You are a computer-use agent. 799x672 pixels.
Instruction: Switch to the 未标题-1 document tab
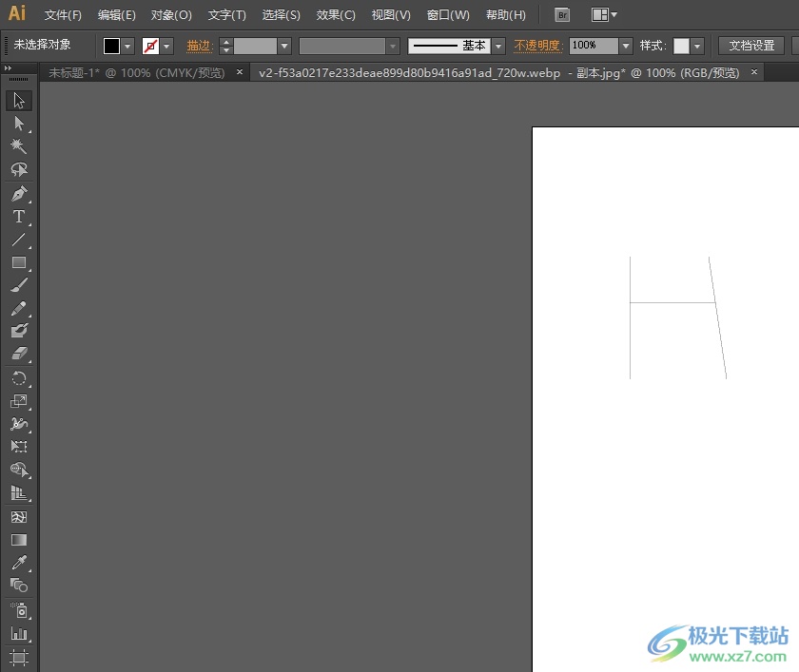click(137, 73)
